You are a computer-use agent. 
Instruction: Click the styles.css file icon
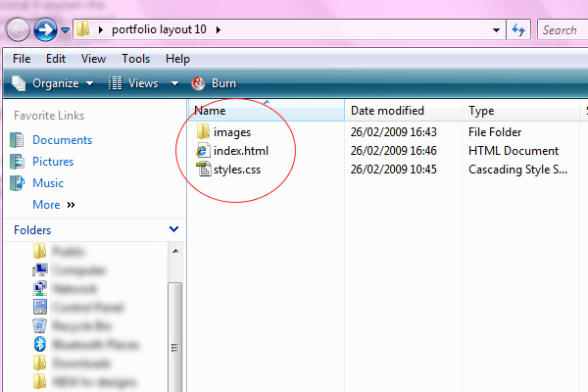point(204,170)
